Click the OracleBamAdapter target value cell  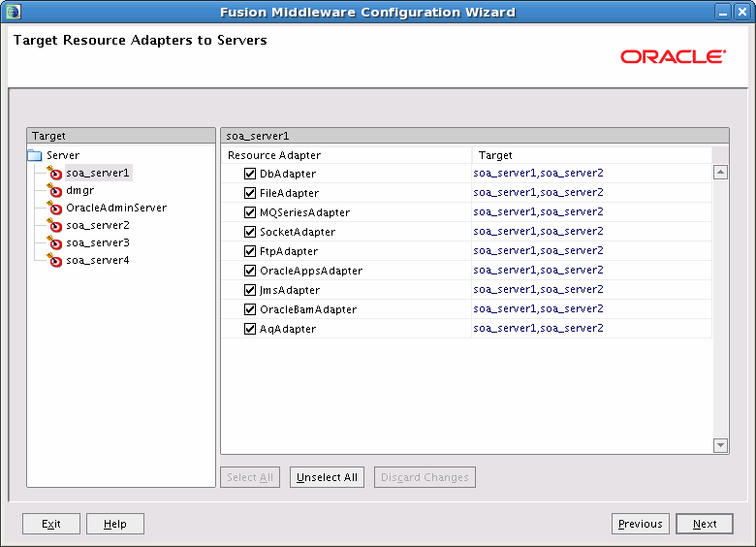[x=591, y=308]
